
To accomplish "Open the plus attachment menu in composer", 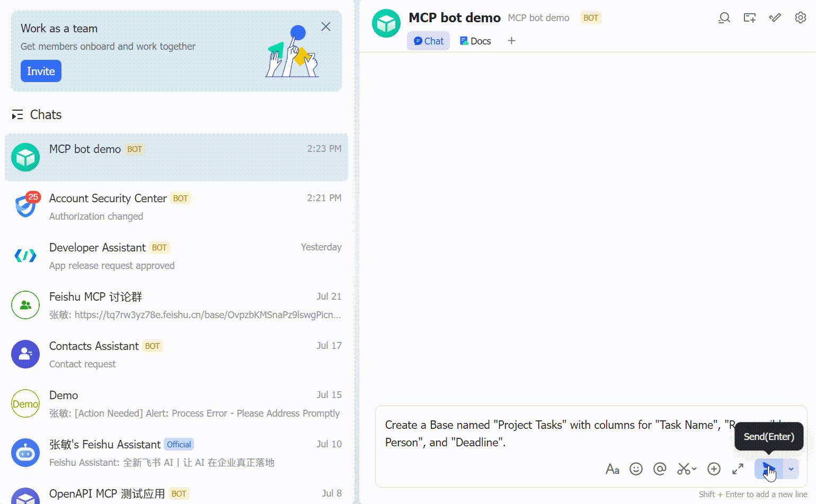I will tap(714, 469).
